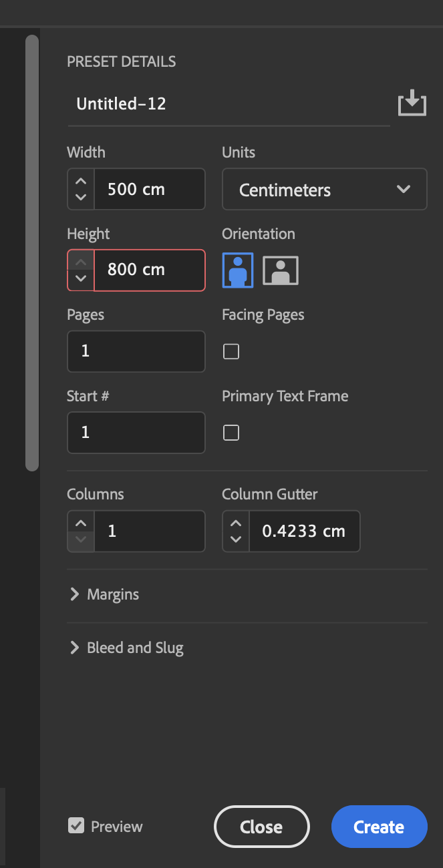443x868 pixels.
Task: Select the landscape orientation icon
Action: (279, 270)
